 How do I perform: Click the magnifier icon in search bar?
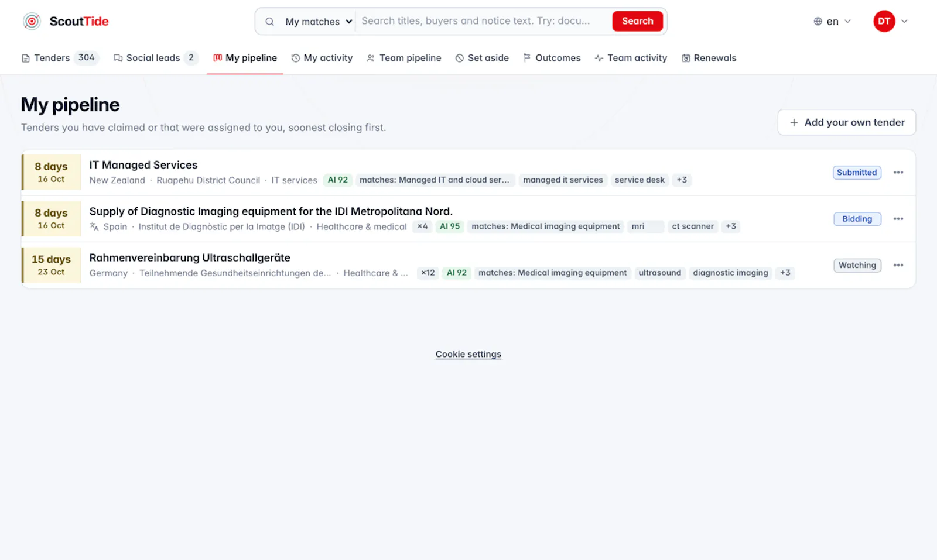[269, 22]
